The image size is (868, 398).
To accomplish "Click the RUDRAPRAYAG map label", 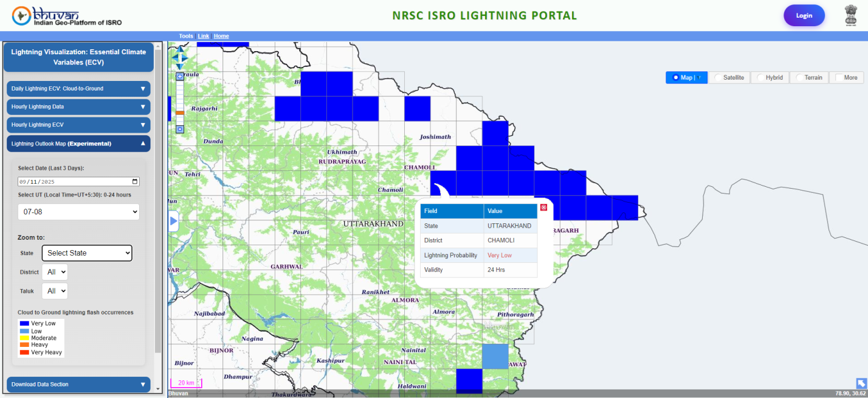I will [342, 161].
